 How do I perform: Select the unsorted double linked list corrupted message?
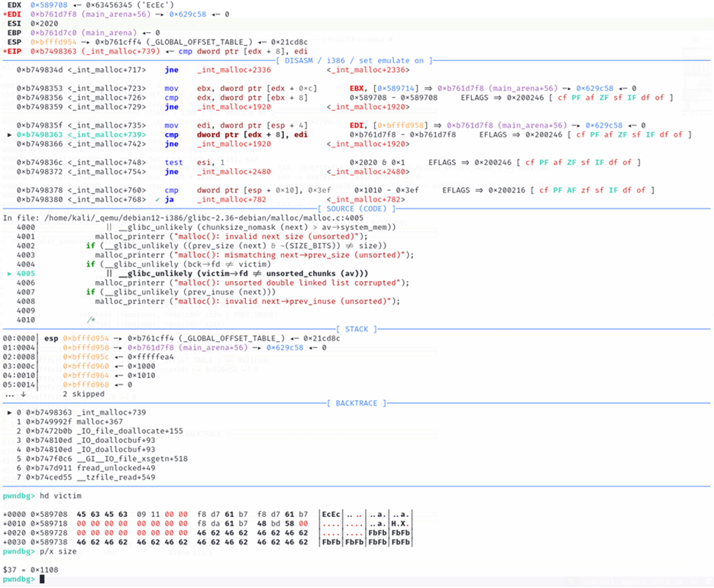point(289,283)
